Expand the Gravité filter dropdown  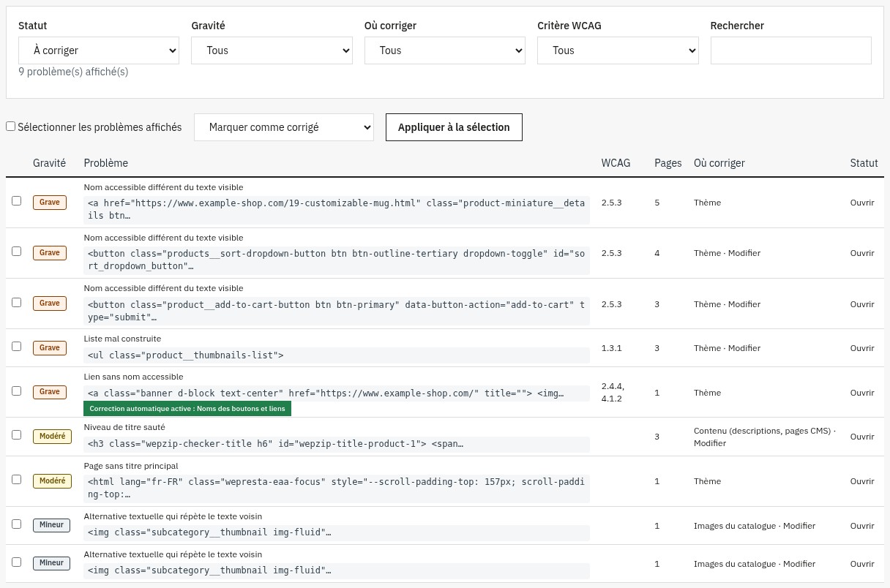tap(272, 50)
